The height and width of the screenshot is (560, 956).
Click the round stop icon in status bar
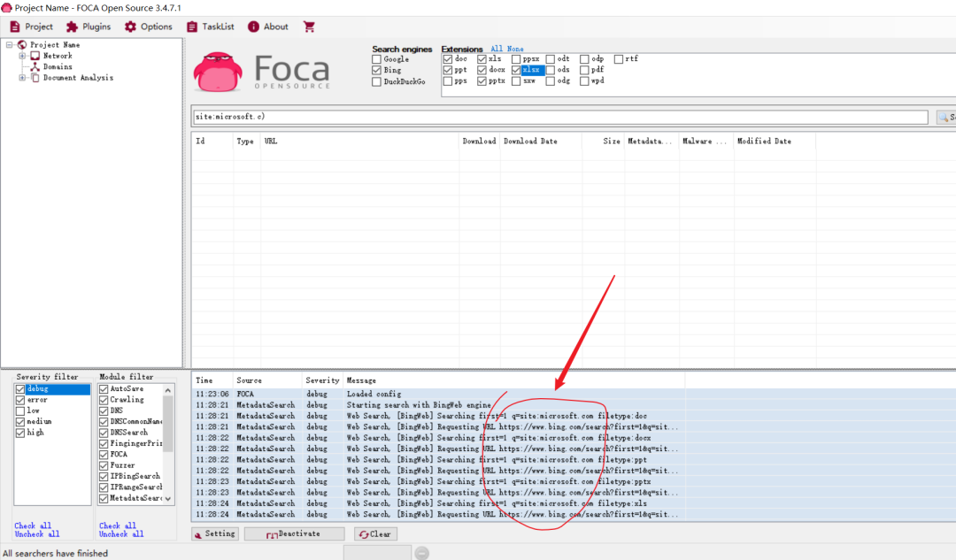(x=422, y=553)
